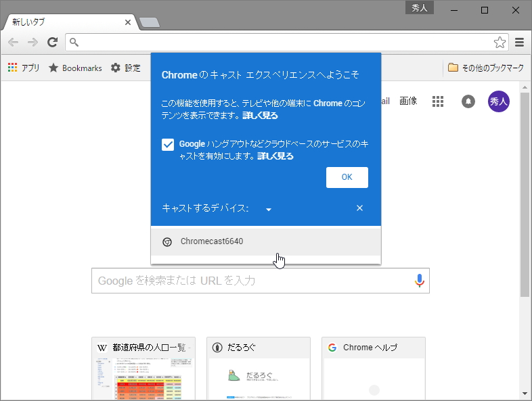Screen dimensions: 532x401
Task: Click the Chromecast6640 device icon
Action: 167,242
